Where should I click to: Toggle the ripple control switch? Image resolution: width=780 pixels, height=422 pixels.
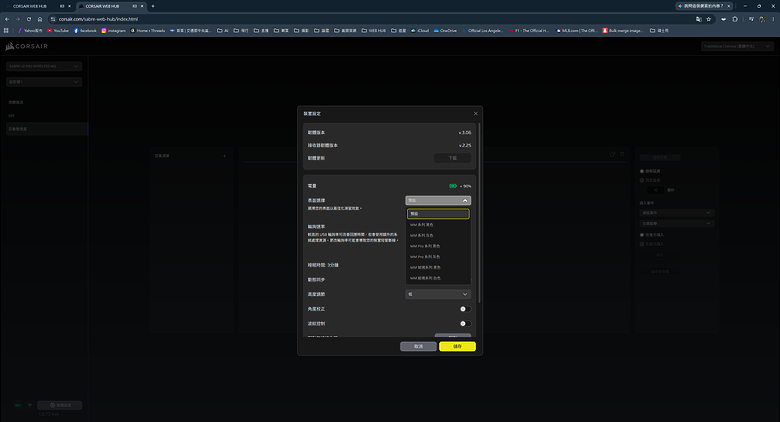coord(465,323)
